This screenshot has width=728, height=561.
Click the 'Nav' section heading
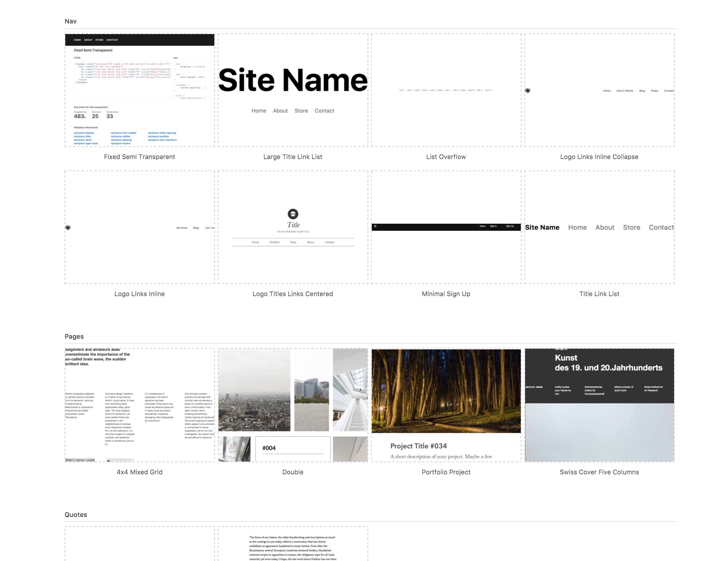pyautogui.click(x=71, y=21)
